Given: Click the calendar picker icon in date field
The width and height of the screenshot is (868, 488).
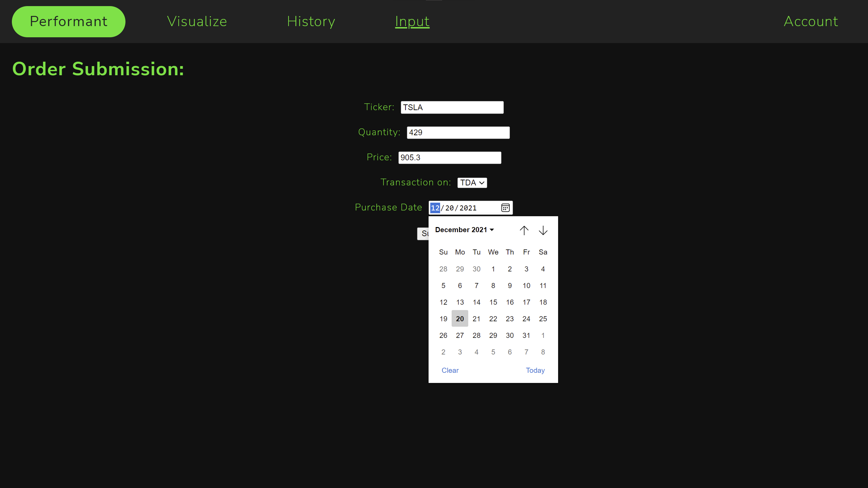Looking at the screenshot, I should coord(505,208).
